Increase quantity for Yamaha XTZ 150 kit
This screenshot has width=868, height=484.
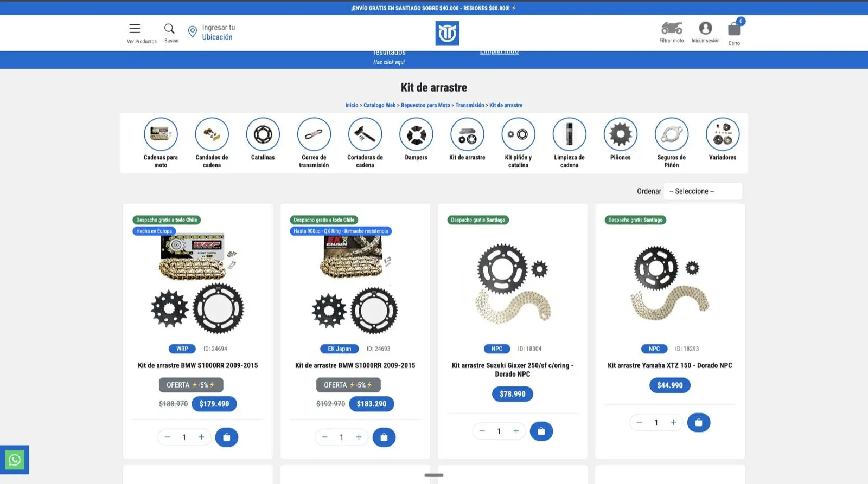tap(673, 423)
